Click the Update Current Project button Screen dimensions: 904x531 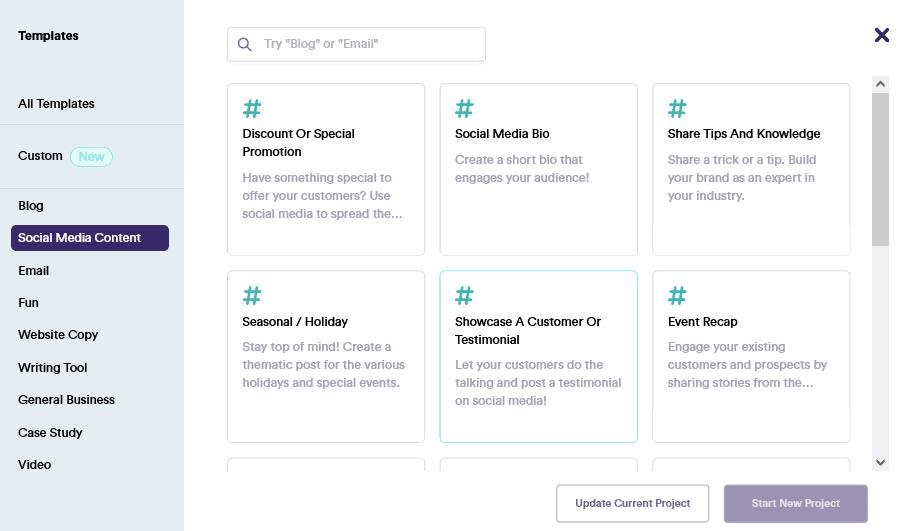point(632,504)
